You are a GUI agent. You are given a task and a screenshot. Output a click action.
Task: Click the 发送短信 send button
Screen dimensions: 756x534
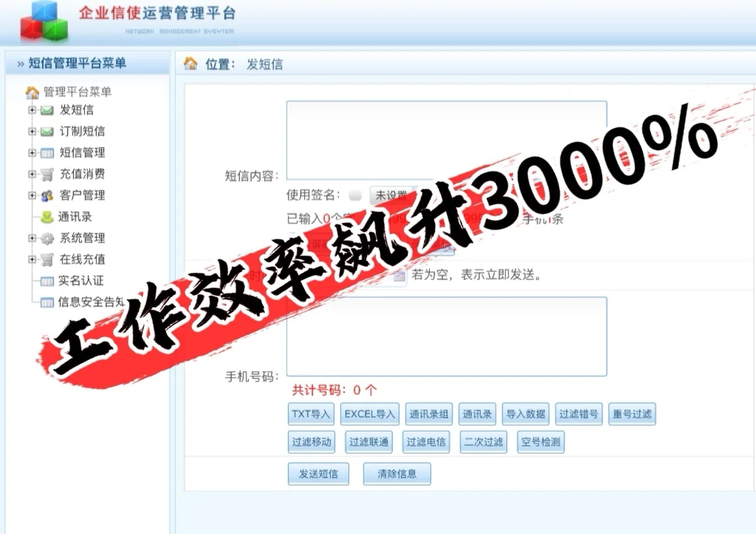[318, 474]
